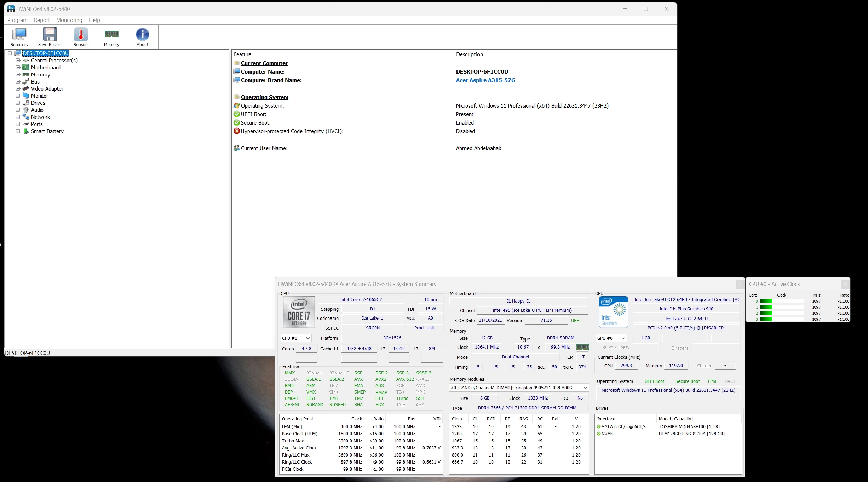This screenshot has width=868, height=482.
Task: Click the Core 3 clock bar
Action: (782, 319)
